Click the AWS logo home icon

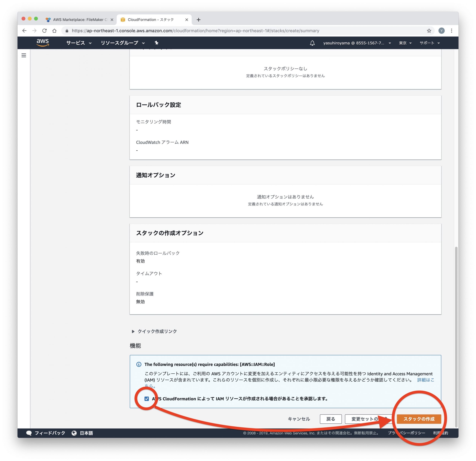[x=43, y=43]
